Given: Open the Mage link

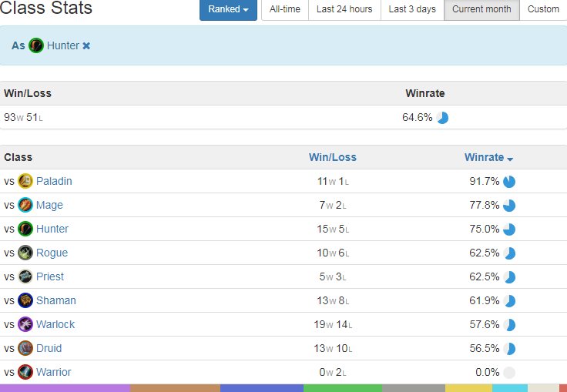Looking at the screenshot, I should click(49, 205).
